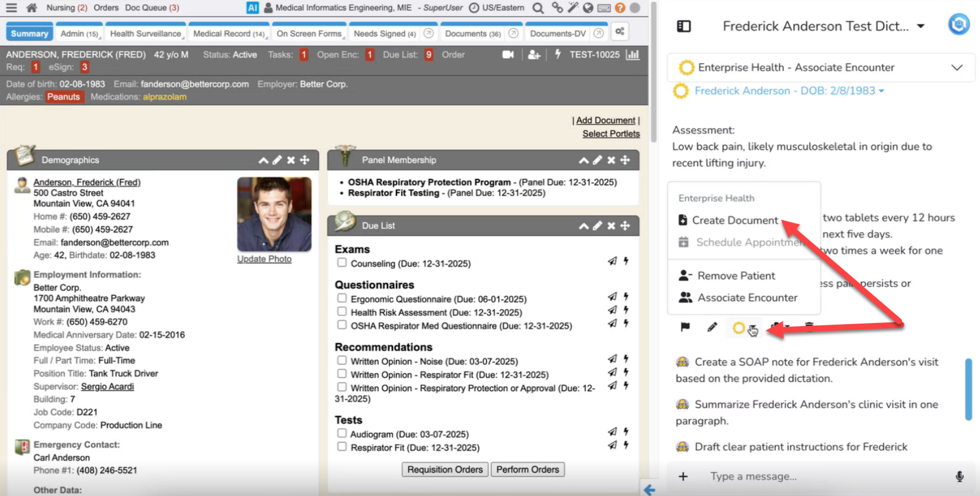Image resolution: width=980 pixels, height=496 pixels.
Task: Click the home icon in top bar
Action: 32,8
